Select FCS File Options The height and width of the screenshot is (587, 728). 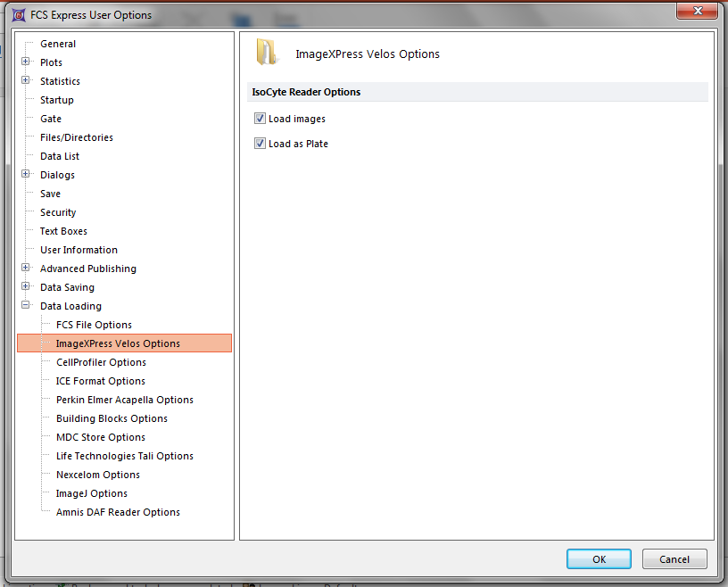click(x=94, y=325)
